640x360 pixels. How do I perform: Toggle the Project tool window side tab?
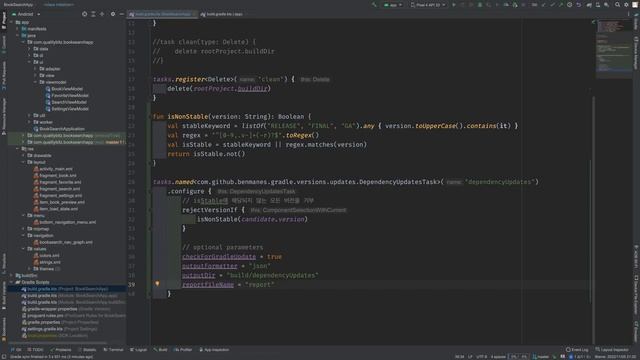[4, 20]
